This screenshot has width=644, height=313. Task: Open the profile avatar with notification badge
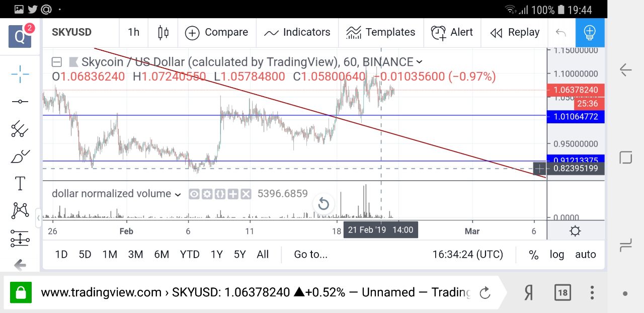20,35
